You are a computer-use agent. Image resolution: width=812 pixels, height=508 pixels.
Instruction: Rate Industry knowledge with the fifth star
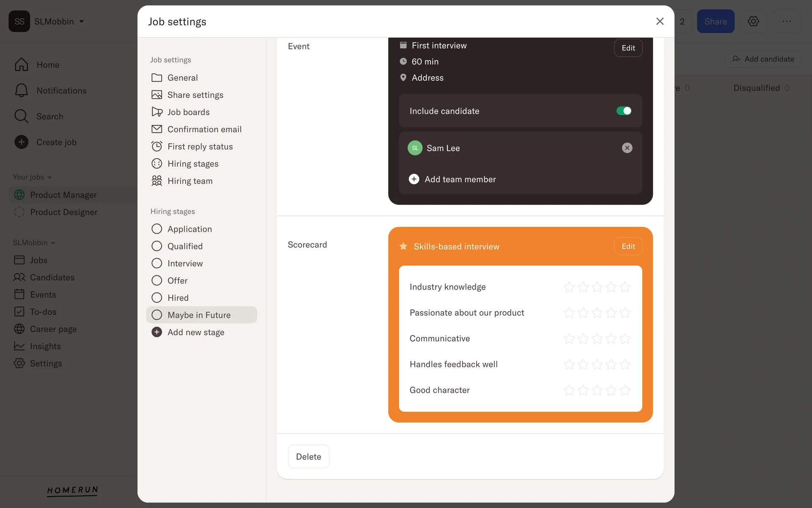625,287
